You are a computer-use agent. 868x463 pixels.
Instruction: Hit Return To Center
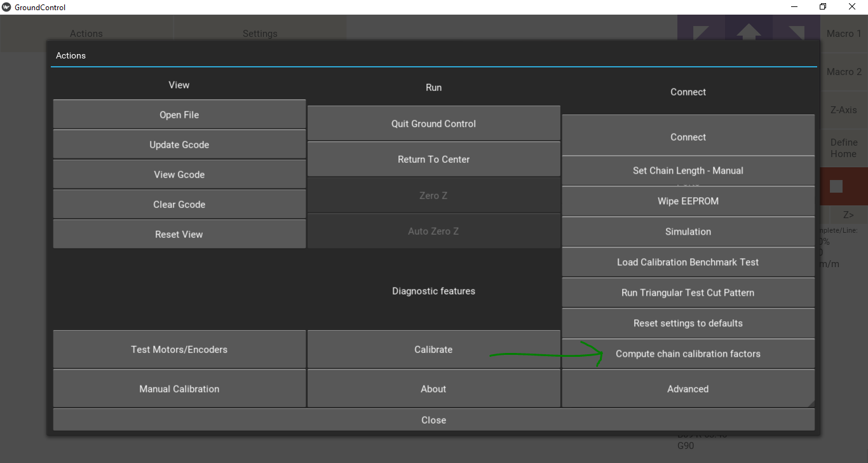coord(433,160)
